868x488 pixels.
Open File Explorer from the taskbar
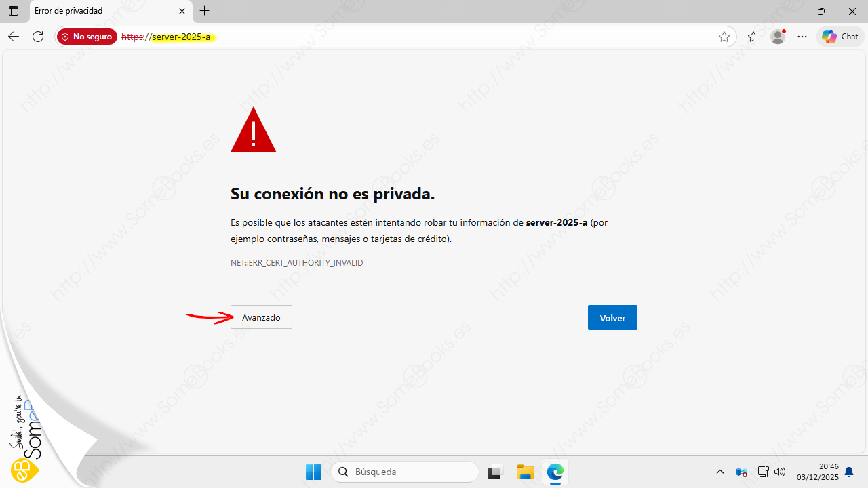[525, 472]
